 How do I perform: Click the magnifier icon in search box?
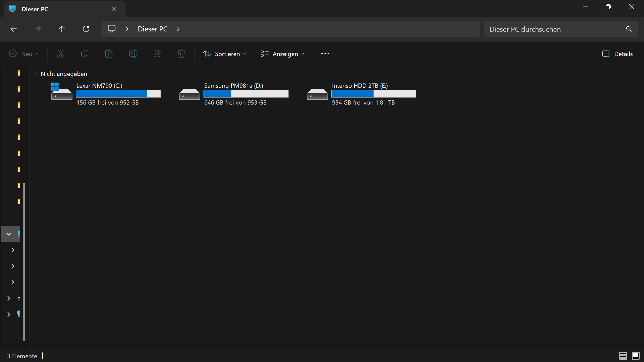click(629, 29)
